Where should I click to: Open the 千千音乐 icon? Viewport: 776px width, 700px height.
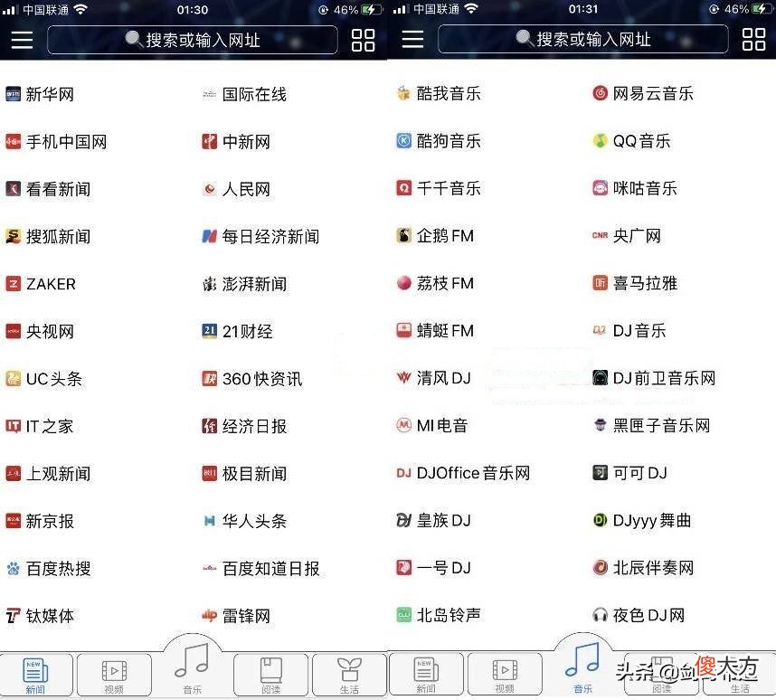(x=404, y=188)
